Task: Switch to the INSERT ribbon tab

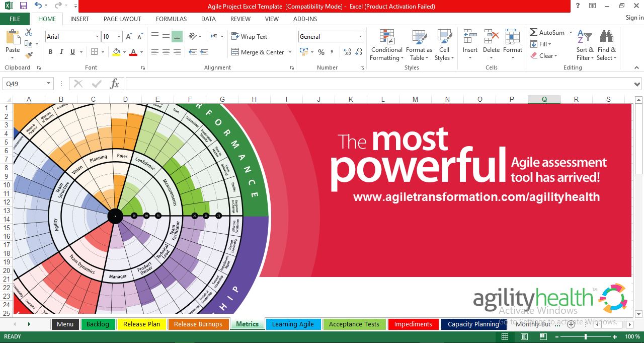Action: coord(79,19)
